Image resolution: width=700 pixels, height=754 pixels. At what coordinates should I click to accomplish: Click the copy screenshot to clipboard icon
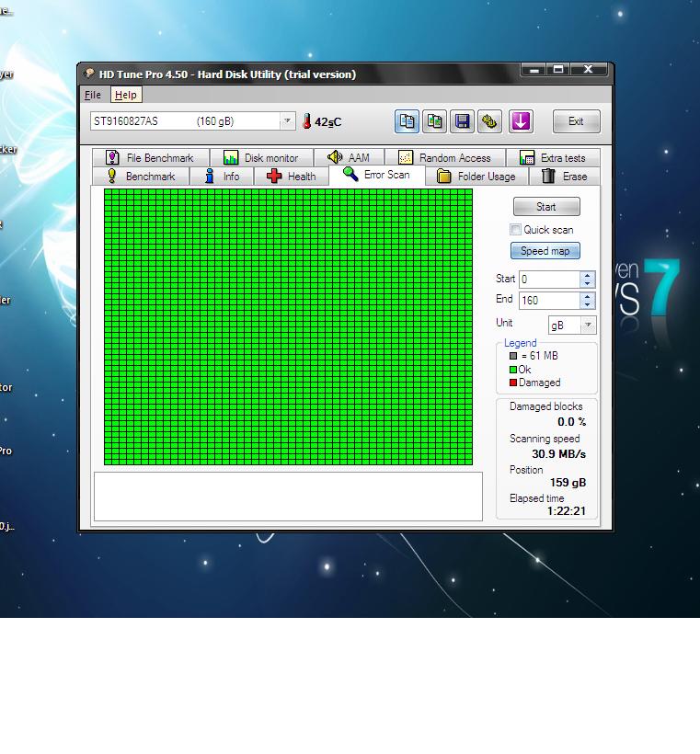[x=434, y=121]
